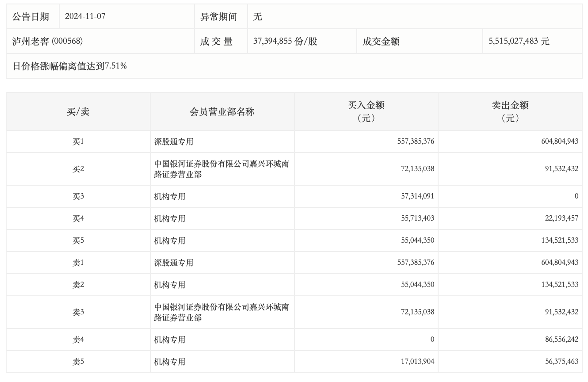Image resolution: width=588 pixels, height=382 pixels.
Task: Click the 异常期间 value 无
Action: 257,17
